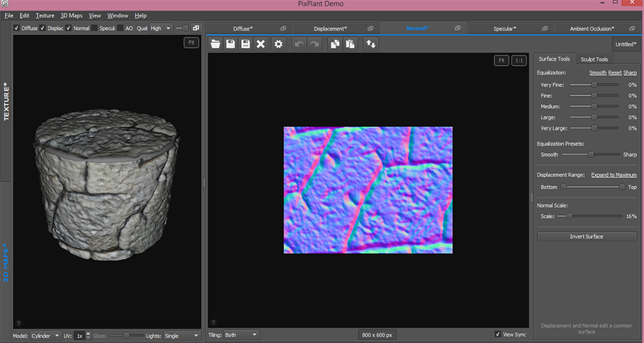Click the Invert Surface button

587,237
